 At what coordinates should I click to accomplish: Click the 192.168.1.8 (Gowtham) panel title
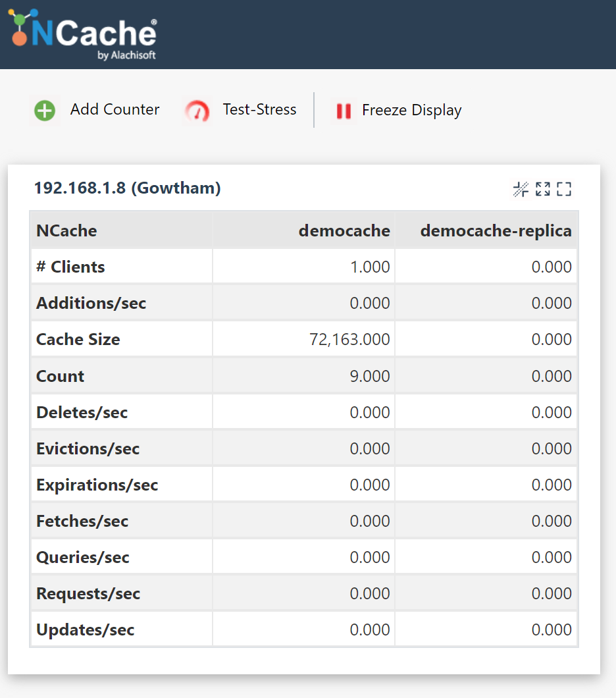click(x=128, y=188)
